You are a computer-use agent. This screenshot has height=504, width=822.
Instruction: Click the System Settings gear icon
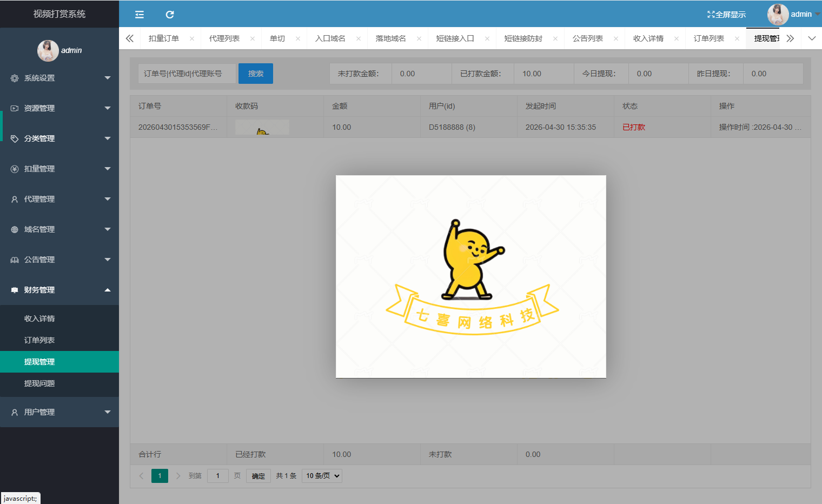click(15, 78)
